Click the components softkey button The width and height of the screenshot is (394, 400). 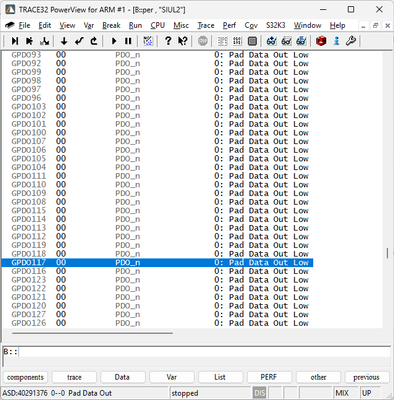(x=25, y=377)
